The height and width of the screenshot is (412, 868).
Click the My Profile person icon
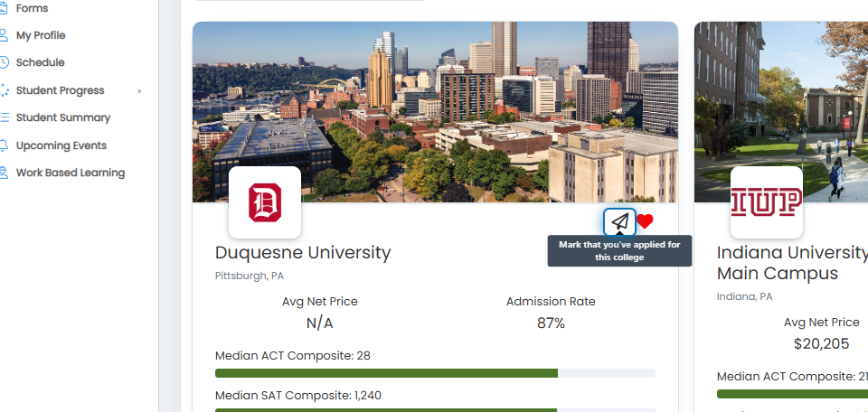(x=4, y=35)
